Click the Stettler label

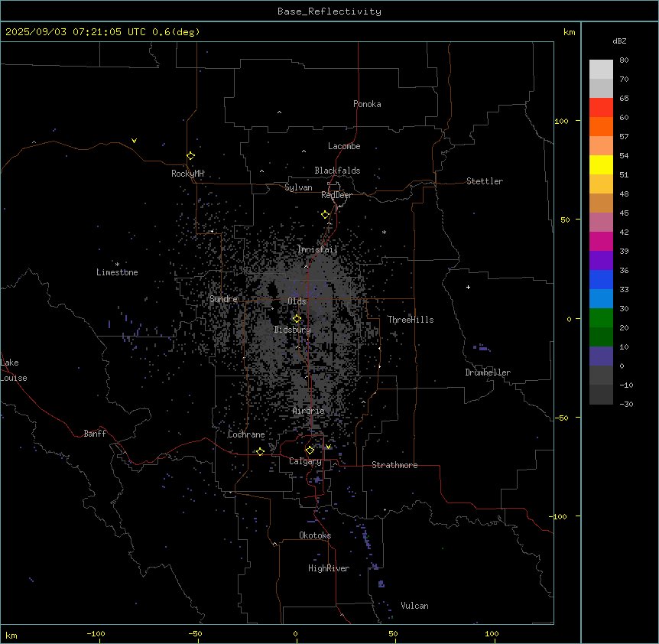(485, 181)
